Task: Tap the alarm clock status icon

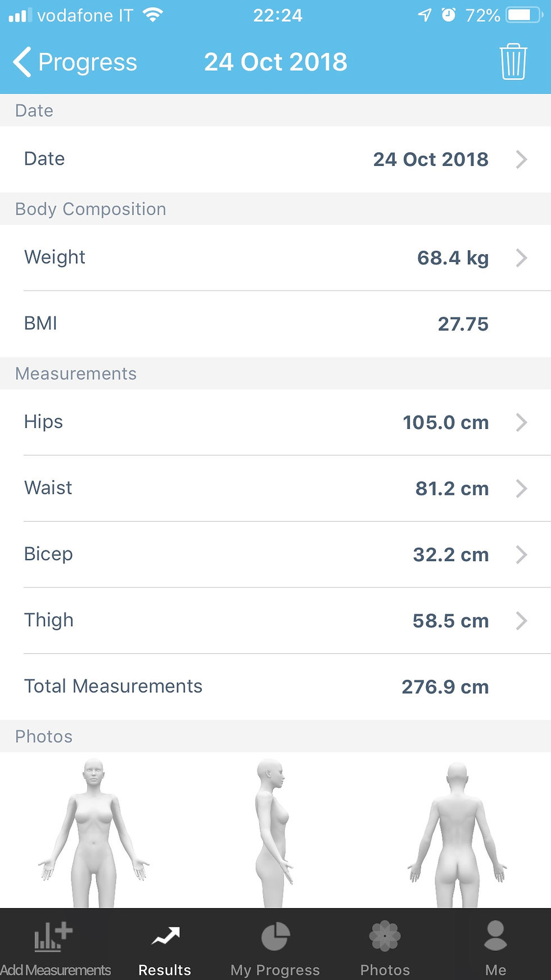Action: pyautogui.click(x=448, y=15)
